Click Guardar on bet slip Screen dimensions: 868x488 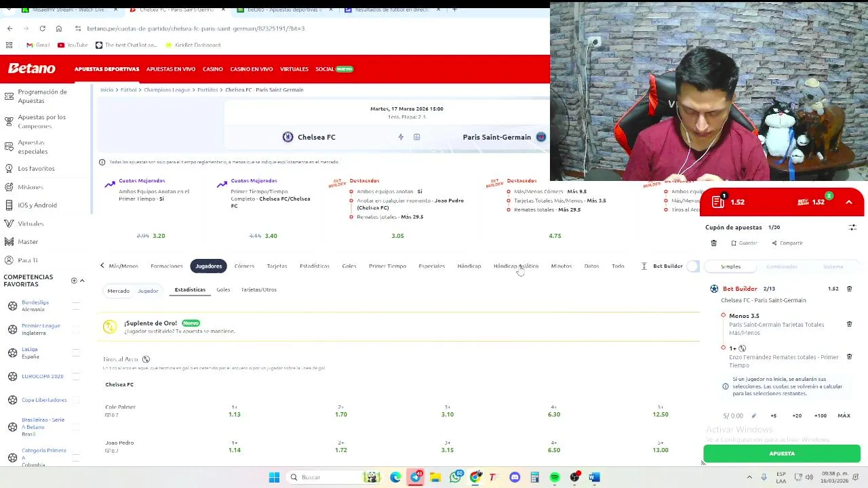(744, 243)
